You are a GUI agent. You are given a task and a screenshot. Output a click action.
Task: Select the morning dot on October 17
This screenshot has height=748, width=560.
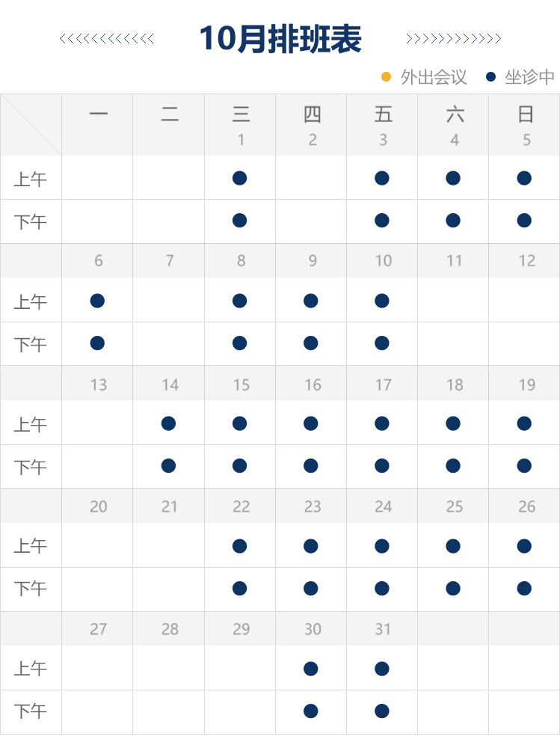(x=382, y=423)
